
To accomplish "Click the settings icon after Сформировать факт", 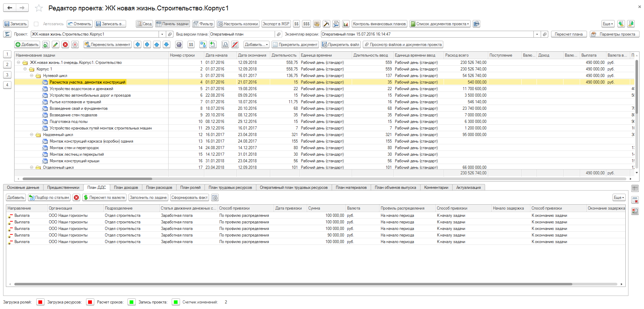I will 215,197.
